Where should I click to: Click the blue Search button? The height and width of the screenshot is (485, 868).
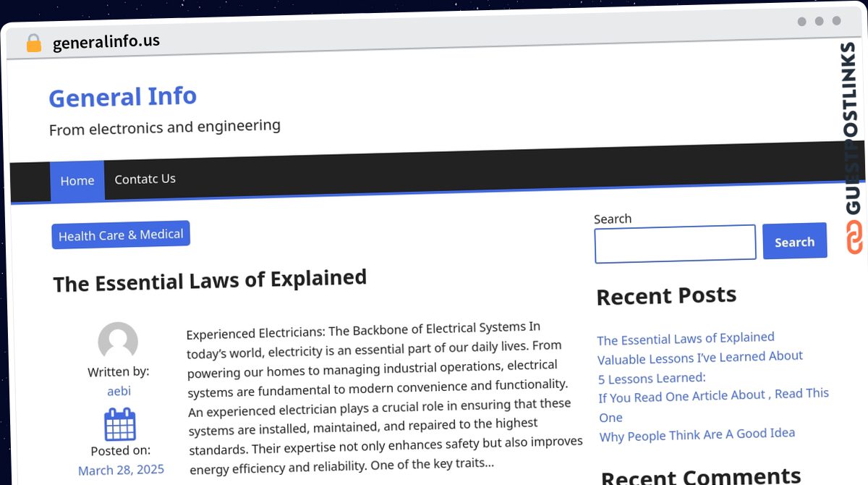(794, 242)
